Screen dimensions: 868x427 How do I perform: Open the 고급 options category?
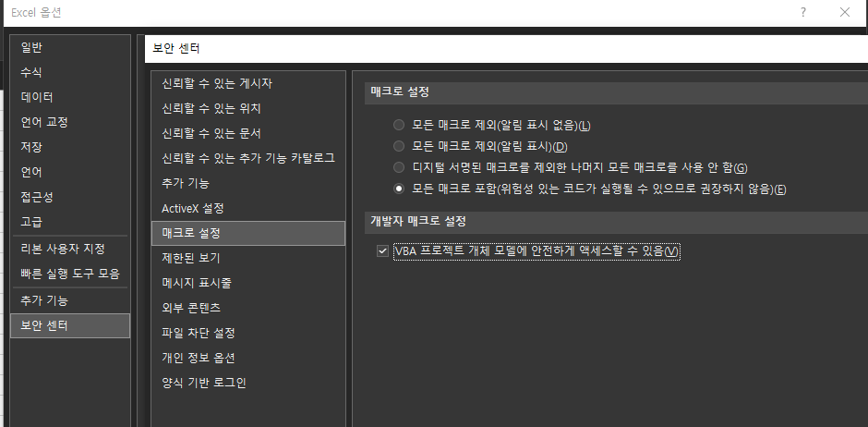[70, 222]
